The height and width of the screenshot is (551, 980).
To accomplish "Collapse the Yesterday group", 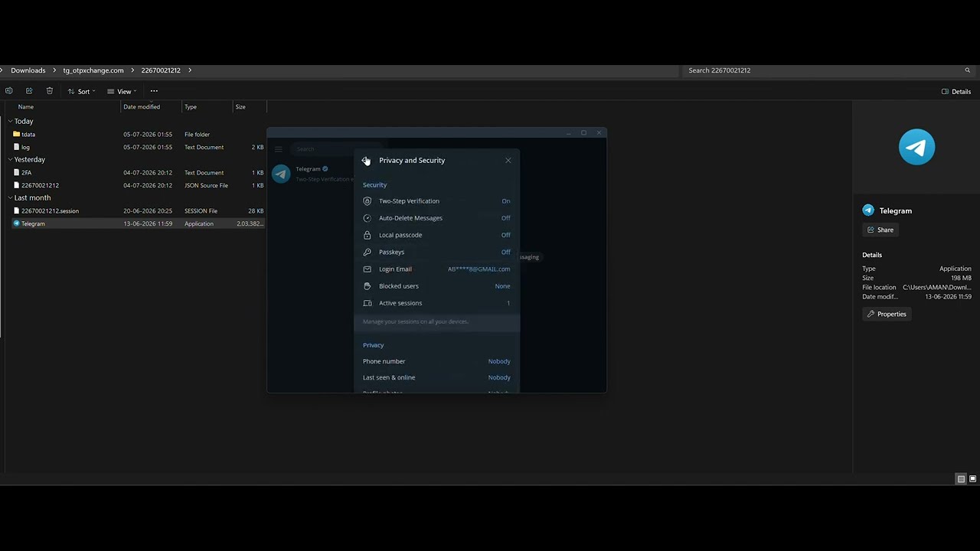I will point(10,159).
